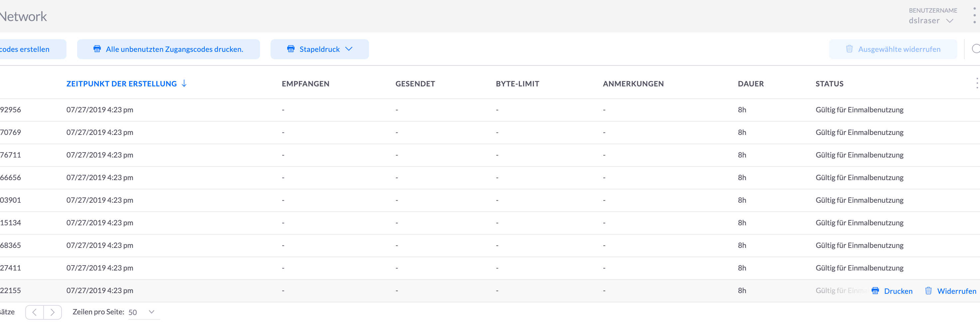The height and width of the screenshot is (327, 980).
Task: Click printer icon beside 'Alle unbenutzten Zugangscodes drucken'
Action: [x=97, y=49]
